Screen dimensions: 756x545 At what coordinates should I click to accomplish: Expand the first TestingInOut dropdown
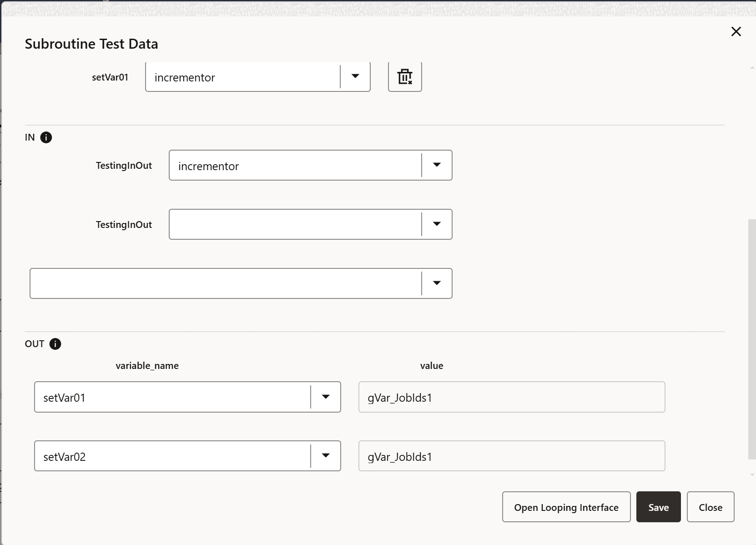coord(436,165)
